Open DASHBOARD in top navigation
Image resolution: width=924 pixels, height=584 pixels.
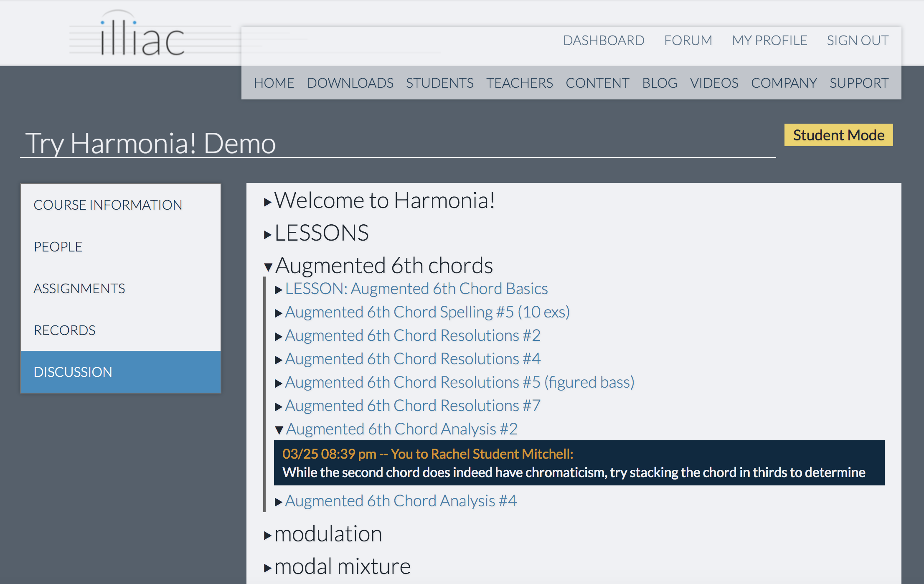603,41
